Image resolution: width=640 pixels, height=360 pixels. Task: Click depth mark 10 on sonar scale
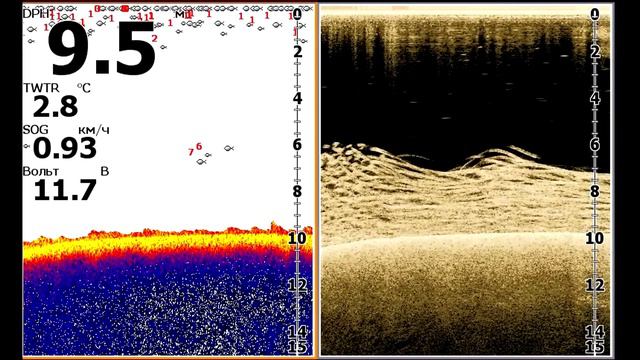coord(297,238)
